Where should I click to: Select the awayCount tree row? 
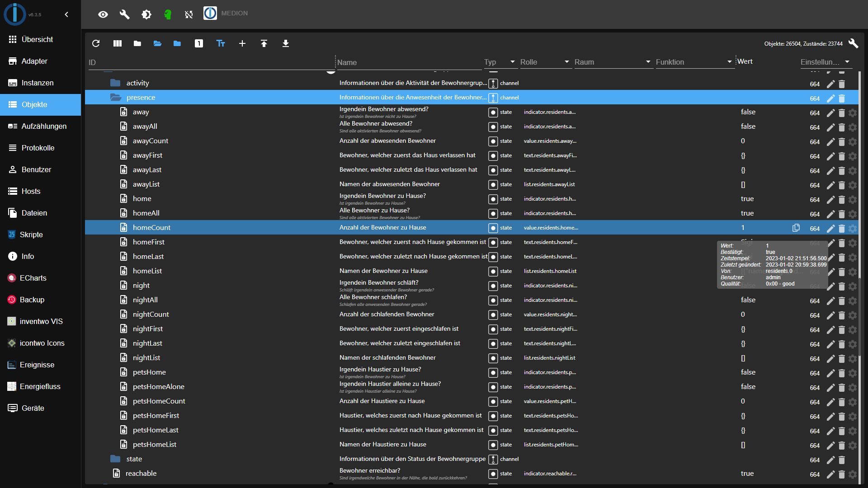click(472, 141)
